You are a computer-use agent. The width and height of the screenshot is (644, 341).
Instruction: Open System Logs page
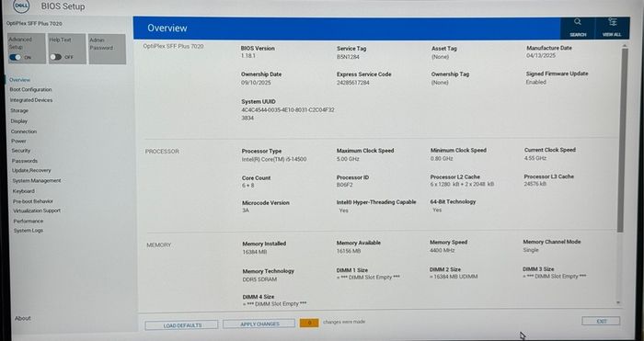coord(29,231)
